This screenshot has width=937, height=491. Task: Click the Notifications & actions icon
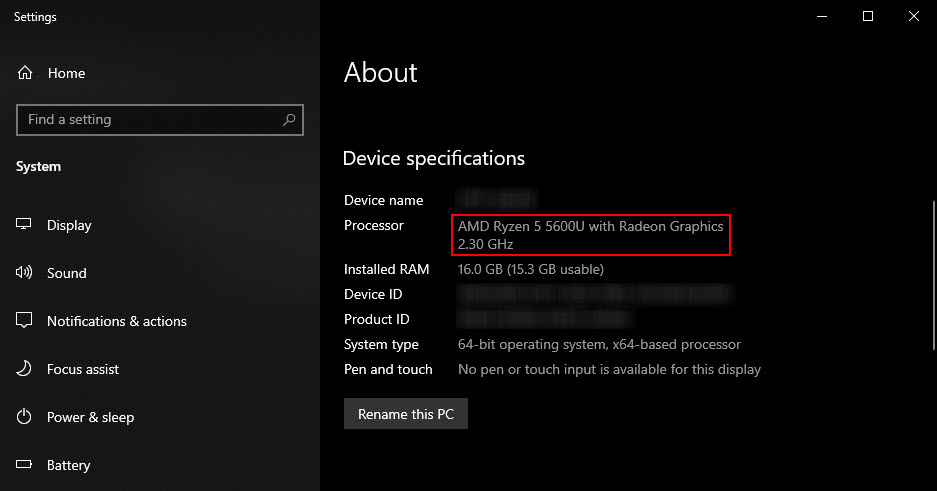(x=25, y=321)
